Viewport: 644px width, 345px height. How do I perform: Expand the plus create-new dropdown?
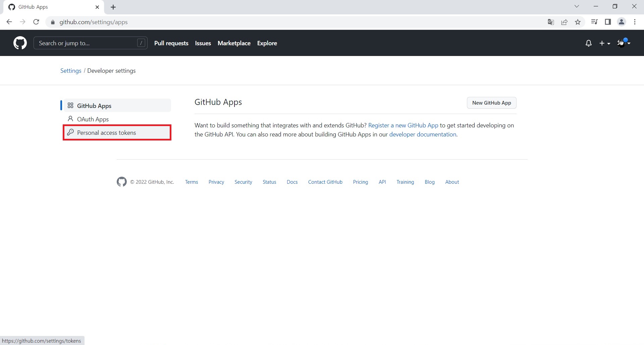pyautogui.click(x=605, y=43)
